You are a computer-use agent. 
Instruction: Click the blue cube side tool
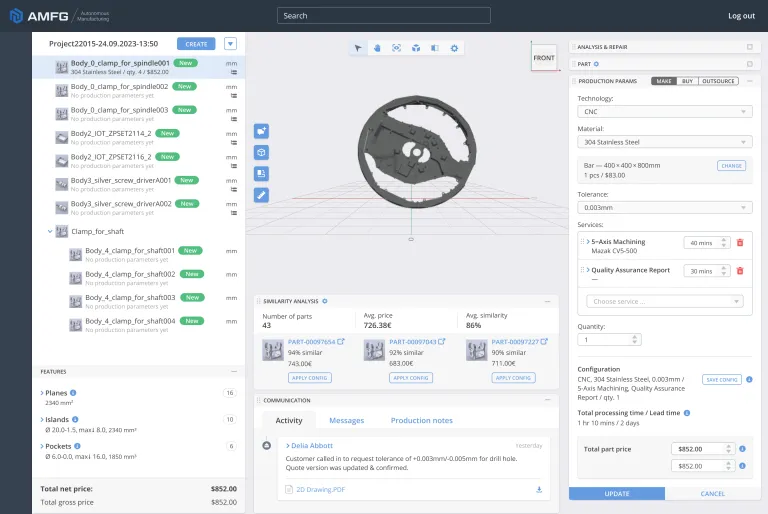(x=261, y=152)
